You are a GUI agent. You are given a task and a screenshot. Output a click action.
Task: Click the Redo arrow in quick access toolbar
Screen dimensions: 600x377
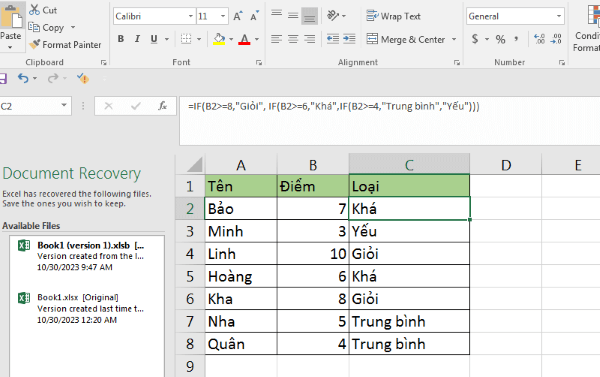pyautogui.click(x=52, y=78)
